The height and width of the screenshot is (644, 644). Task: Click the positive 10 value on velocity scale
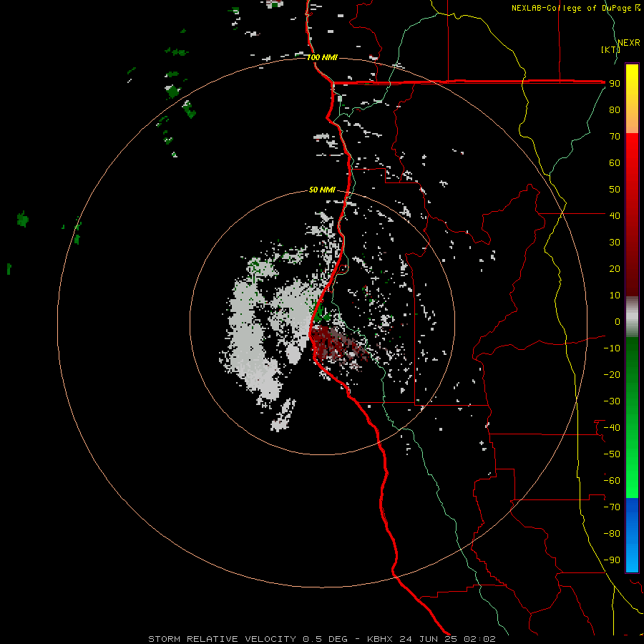pos(615,296)
